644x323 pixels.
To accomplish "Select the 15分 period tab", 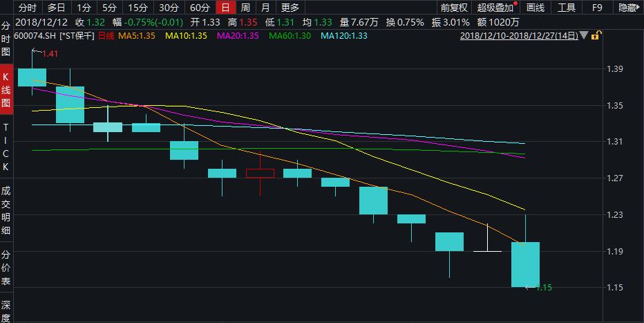I will click(x=138, y=8).
